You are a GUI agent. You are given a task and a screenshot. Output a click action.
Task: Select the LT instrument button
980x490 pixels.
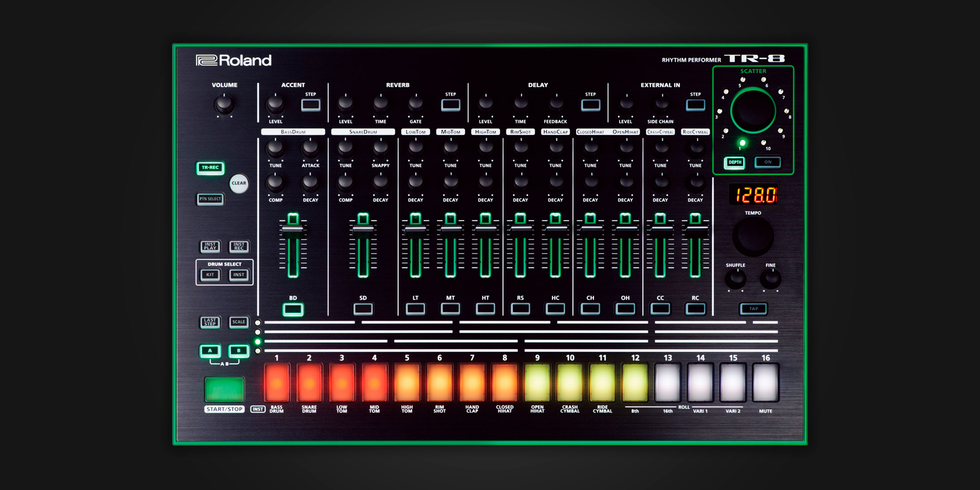[x=415, y=309]
